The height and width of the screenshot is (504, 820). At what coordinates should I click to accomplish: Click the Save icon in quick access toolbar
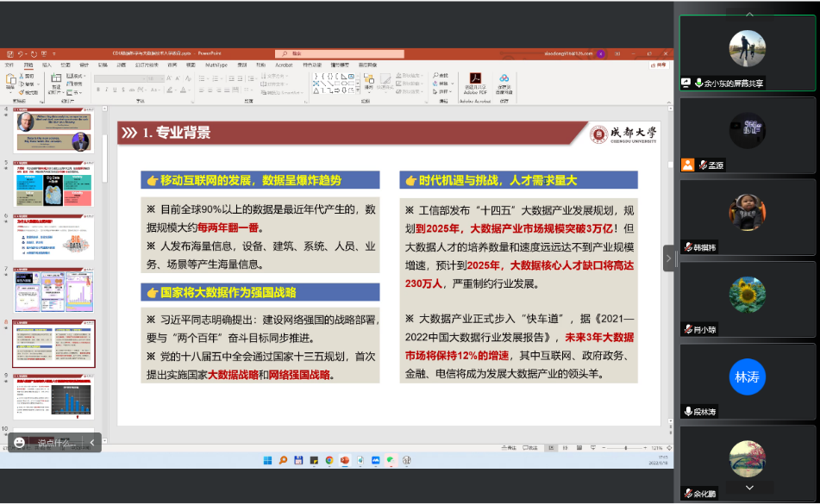(9, 53)
